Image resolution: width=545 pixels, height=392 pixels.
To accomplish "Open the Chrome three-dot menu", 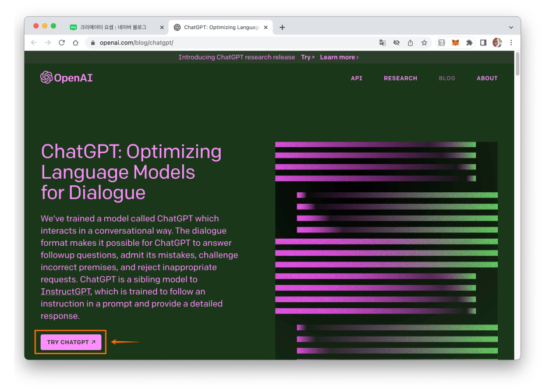I will coord(511,43).
